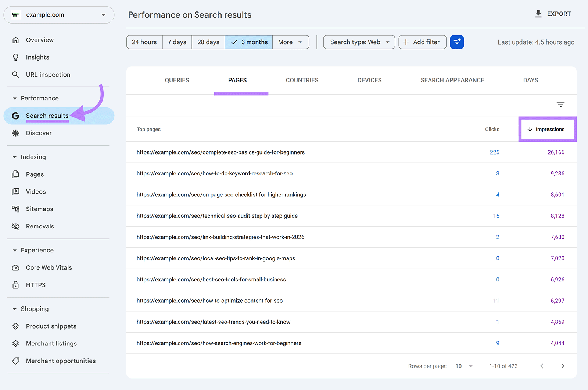This screenshot has height=390, width=588.
Task: Open the table filter funnel icon
Action: pos(560,104)
